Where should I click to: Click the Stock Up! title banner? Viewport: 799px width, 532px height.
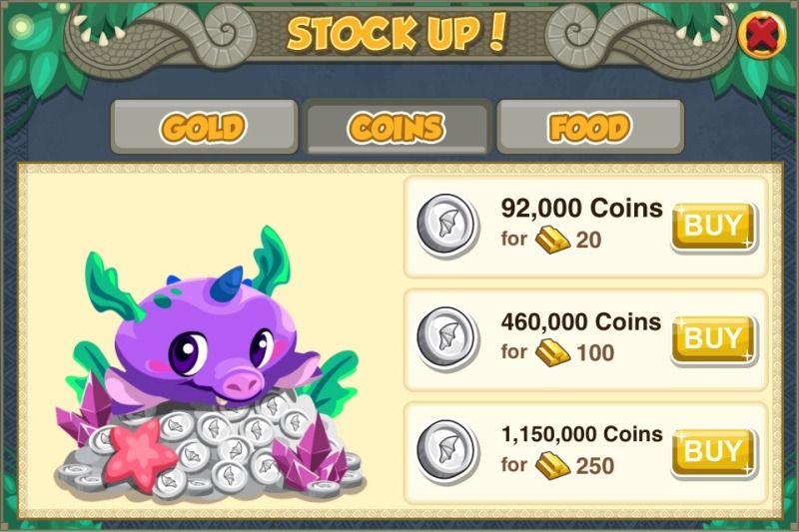[398, 33]
